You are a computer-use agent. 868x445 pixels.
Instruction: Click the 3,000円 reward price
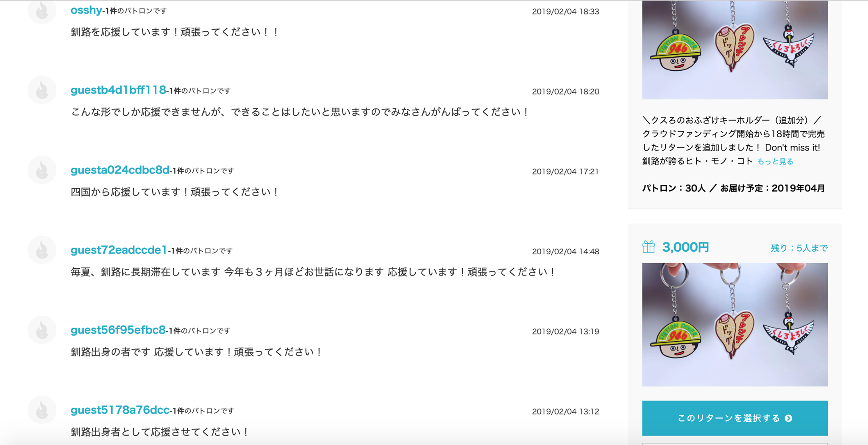coord(685,247)
